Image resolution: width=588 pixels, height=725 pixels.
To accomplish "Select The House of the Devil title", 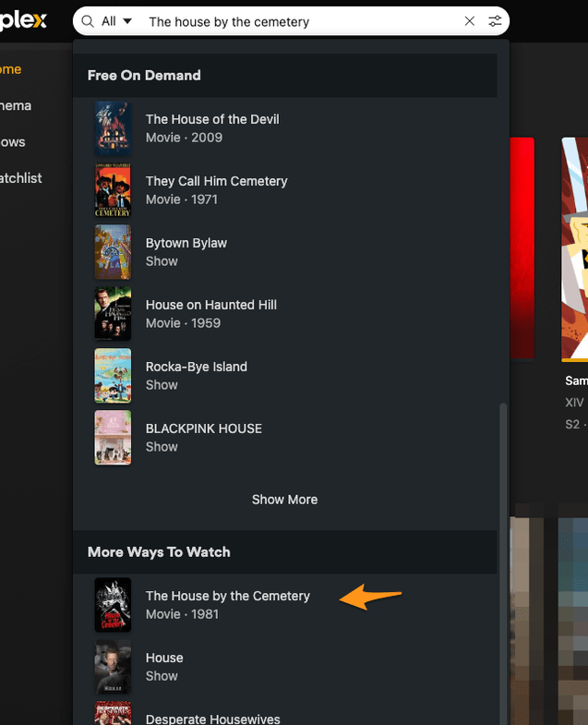I will point(212,119).
